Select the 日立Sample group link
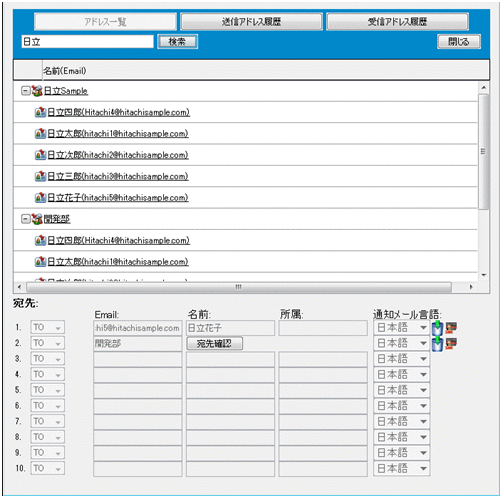 [66, 91]
